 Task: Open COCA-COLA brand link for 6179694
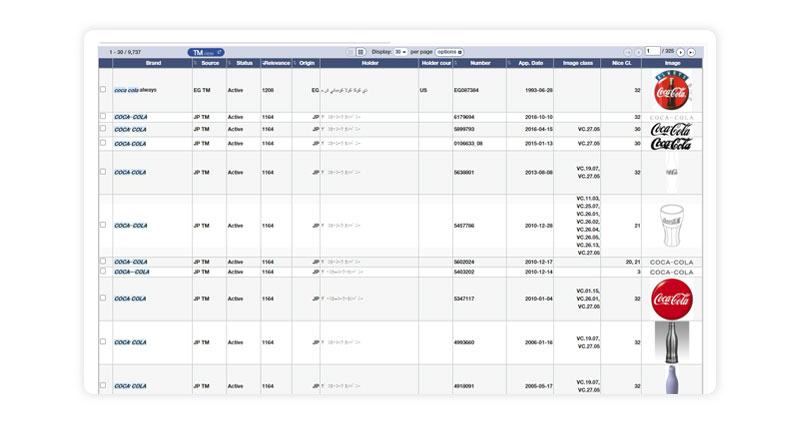(131, 117)
